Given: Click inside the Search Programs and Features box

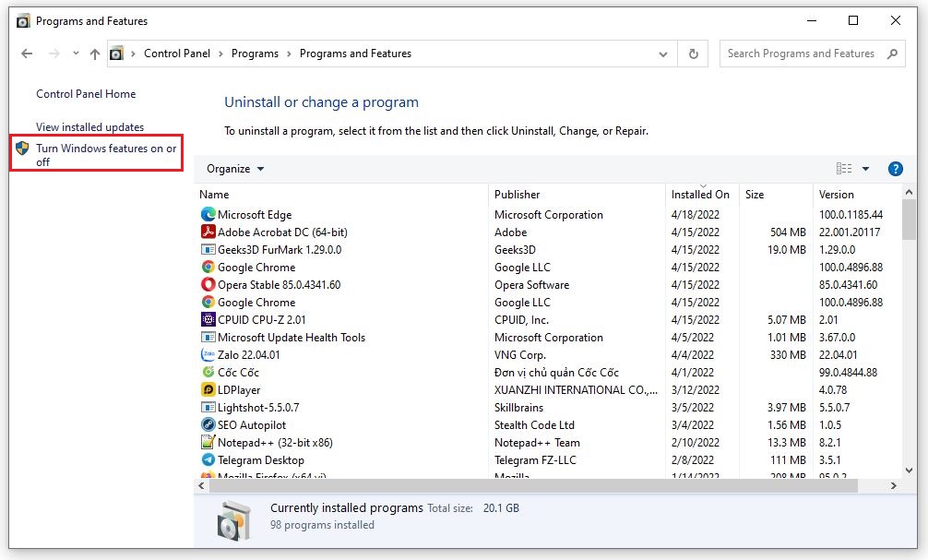Looking at the screenshot, I should tap(801, 54).
